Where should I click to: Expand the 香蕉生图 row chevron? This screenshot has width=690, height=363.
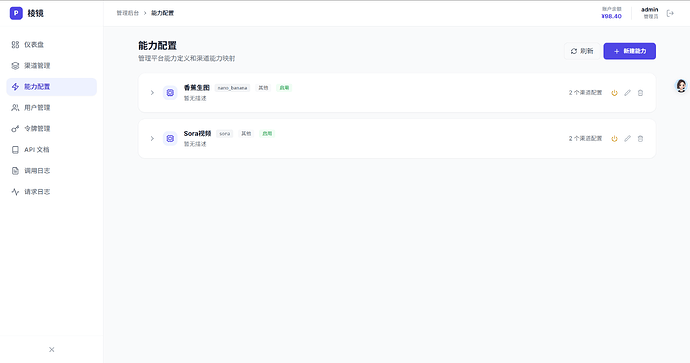(x=152, y=93)
